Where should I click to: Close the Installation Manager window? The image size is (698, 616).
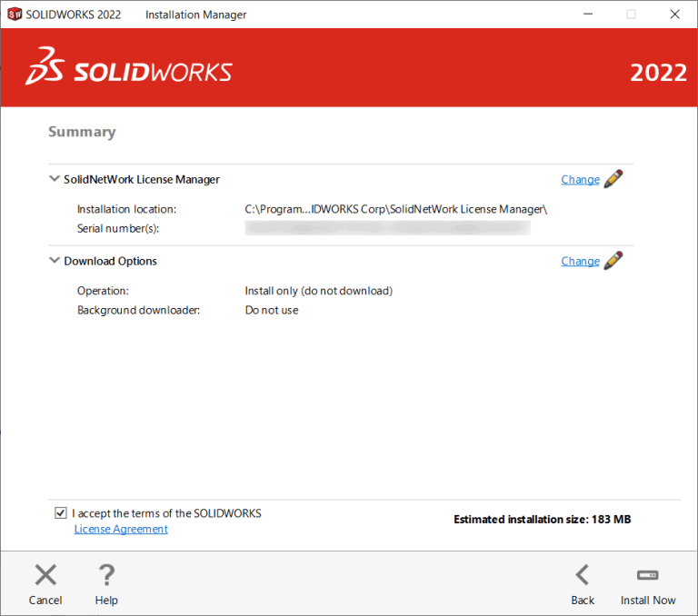(x=674, y=15)
